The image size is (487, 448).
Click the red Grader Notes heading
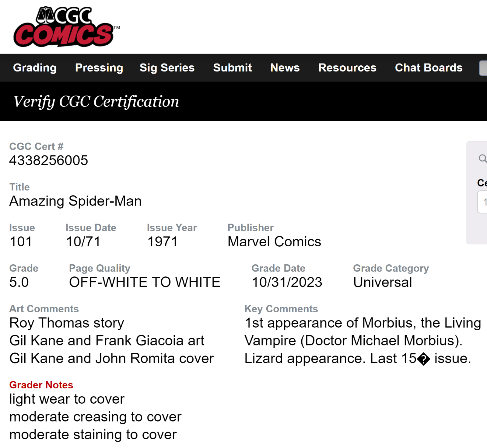point(41,385)
